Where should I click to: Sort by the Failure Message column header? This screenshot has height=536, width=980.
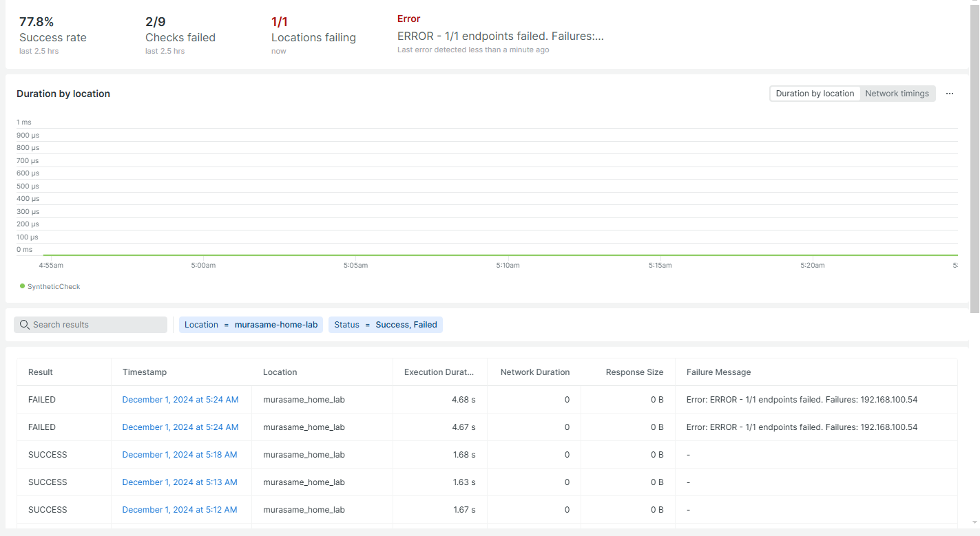click(718, 372)
